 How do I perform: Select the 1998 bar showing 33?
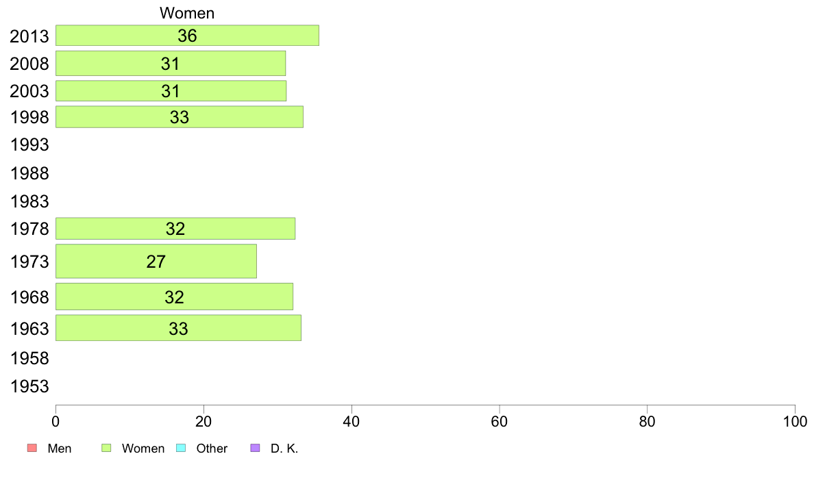[180, 117]
